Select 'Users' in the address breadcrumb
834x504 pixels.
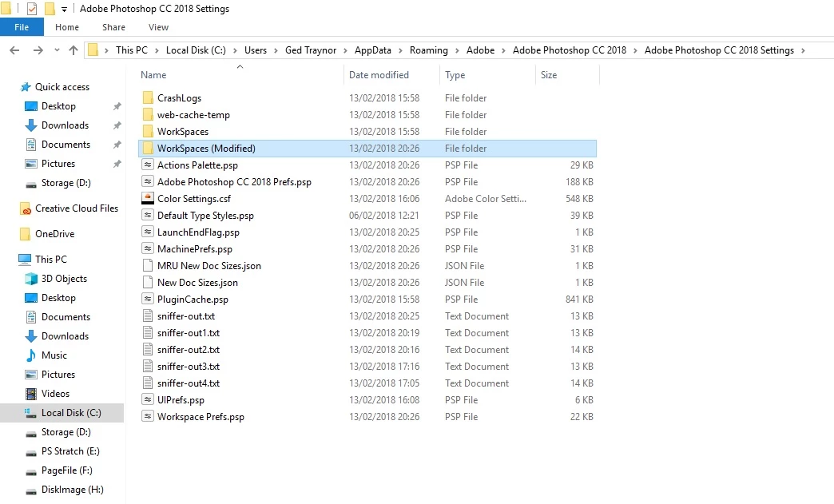(x=256, y=50)
